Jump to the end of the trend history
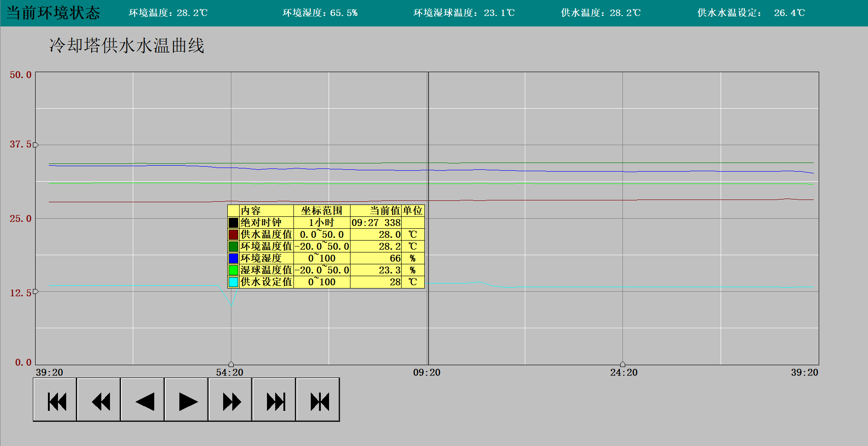This screenshot has width=868, height=446. (274, 400)
